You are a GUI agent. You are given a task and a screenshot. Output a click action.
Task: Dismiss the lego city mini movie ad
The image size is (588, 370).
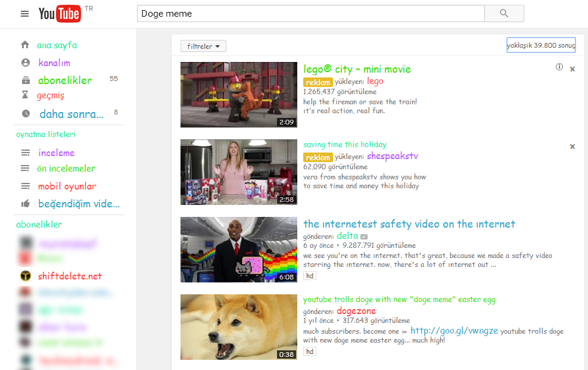573,69
